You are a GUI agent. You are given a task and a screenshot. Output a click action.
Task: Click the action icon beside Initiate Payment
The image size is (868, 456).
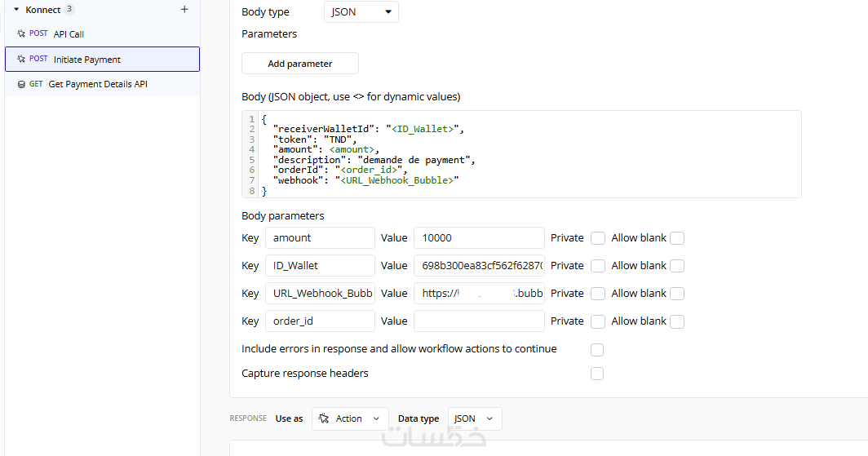pyautogui.click(x=21, y=60)
